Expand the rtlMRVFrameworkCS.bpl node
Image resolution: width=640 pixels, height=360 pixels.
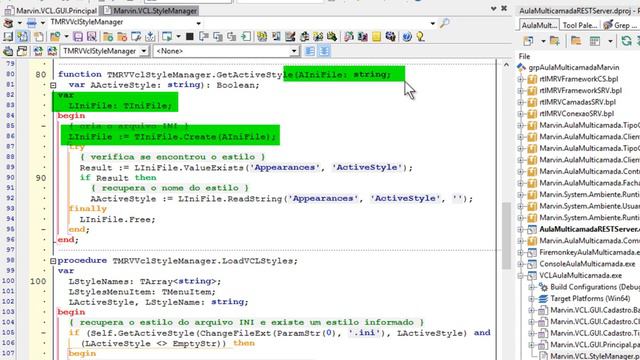coord(521,79)
